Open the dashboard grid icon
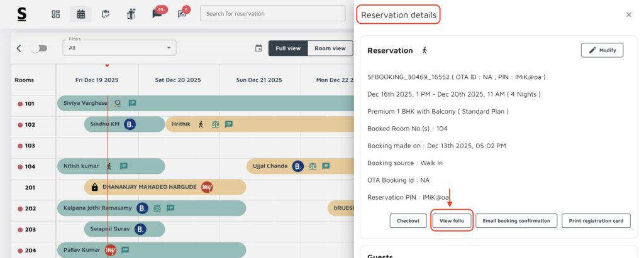Screen dimensions: 644x258 tap(56, 14)
